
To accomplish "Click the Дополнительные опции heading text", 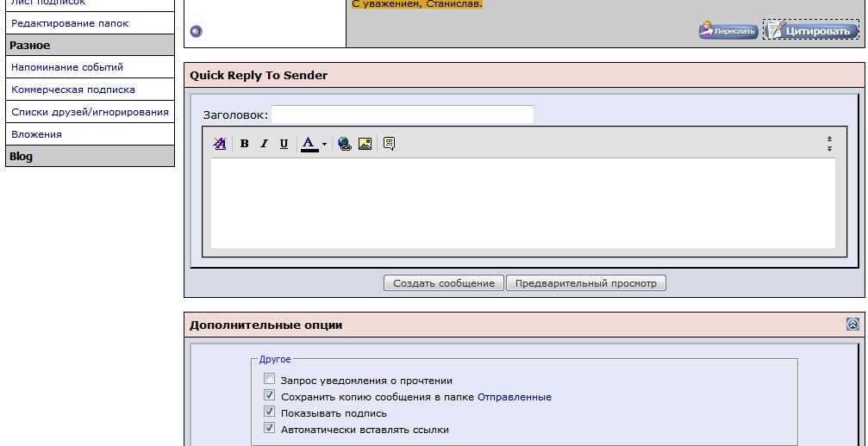I will 265,325.
